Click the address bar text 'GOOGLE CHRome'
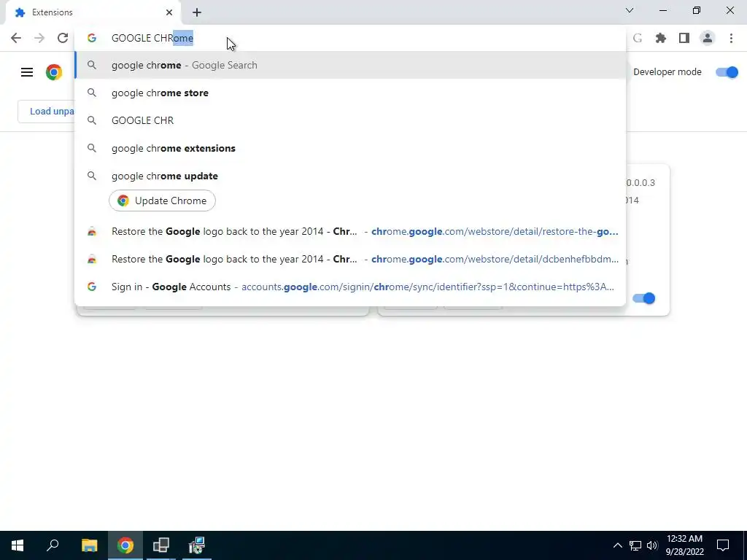The image size is (747, 560). click(152, 38)
